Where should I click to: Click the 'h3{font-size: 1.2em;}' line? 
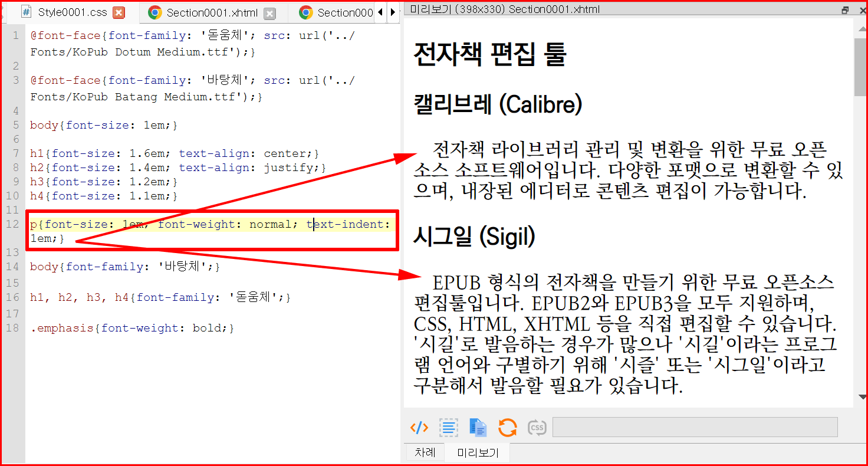[x=104, y=182]
